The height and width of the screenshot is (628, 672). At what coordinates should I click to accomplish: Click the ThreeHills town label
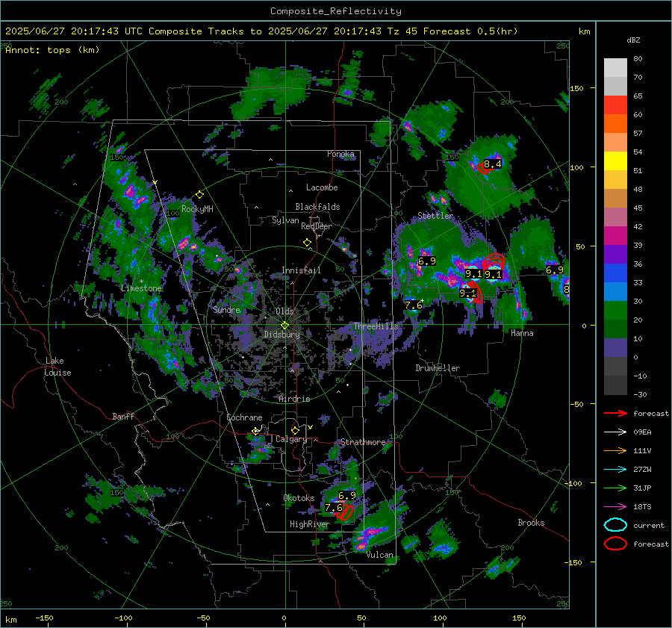coord(376,326)
